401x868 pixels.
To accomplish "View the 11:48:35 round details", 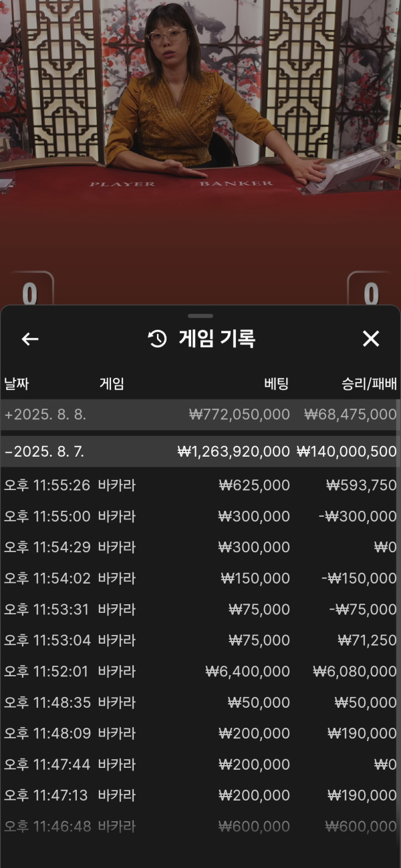I will (200, 702).
